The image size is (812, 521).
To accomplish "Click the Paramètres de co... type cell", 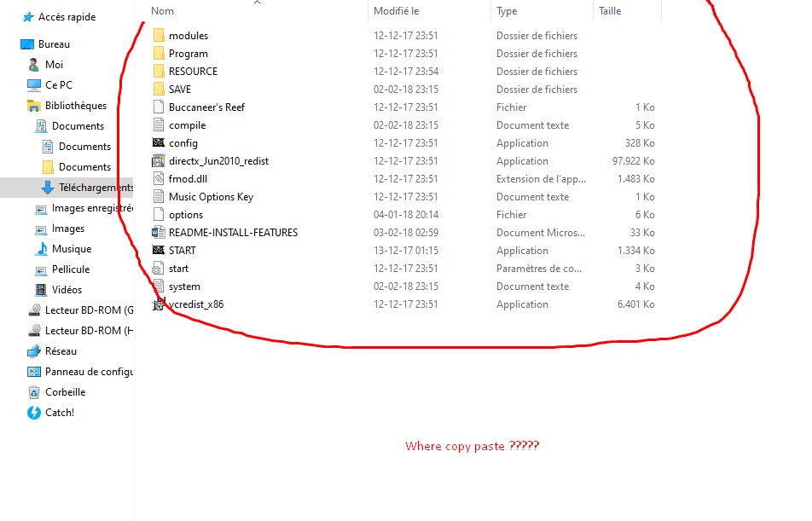I will 539,269.
